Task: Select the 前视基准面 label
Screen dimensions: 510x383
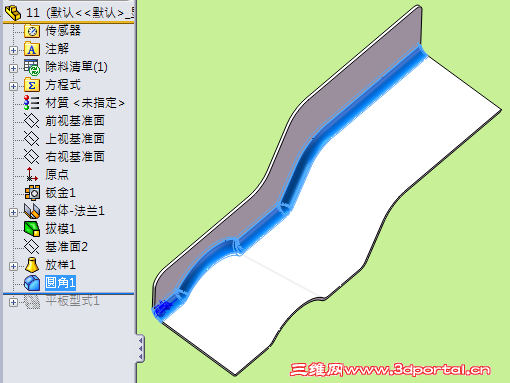Action: (x=75, y=121)
